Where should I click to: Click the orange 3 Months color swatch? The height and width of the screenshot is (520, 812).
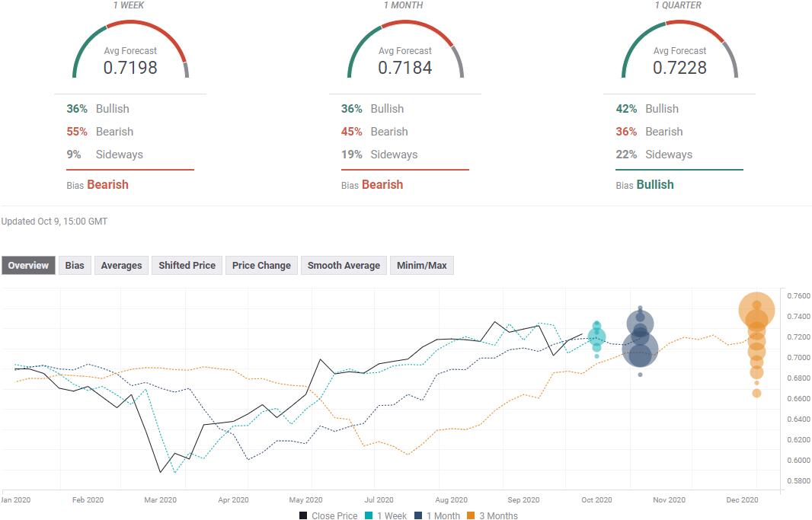[471, 515]
